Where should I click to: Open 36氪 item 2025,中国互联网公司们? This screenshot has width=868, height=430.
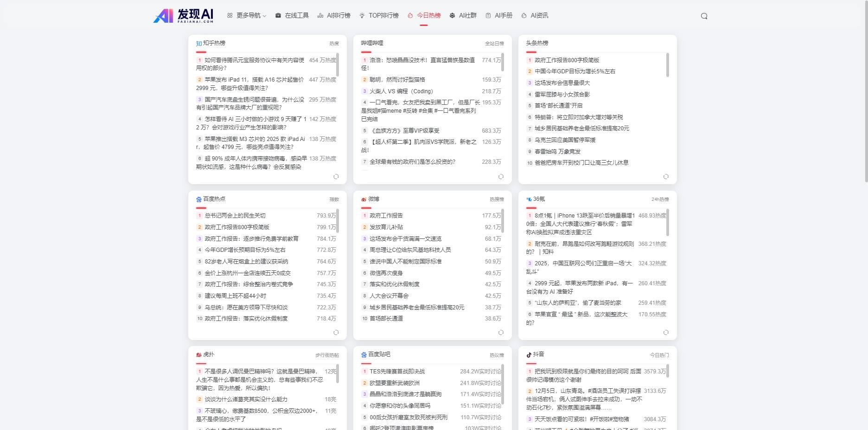580,267
